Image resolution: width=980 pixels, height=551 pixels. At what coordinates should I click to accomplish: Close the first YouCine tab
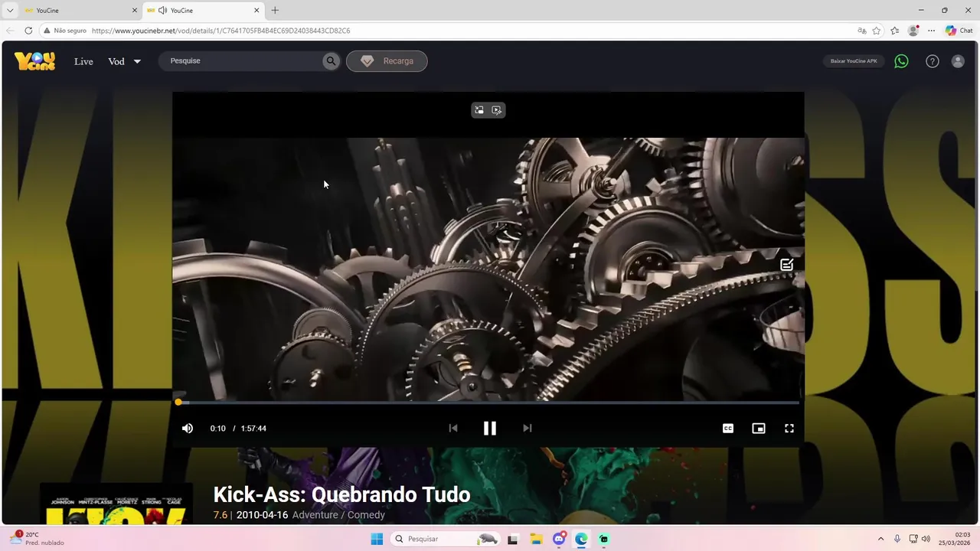click(135, 11)
